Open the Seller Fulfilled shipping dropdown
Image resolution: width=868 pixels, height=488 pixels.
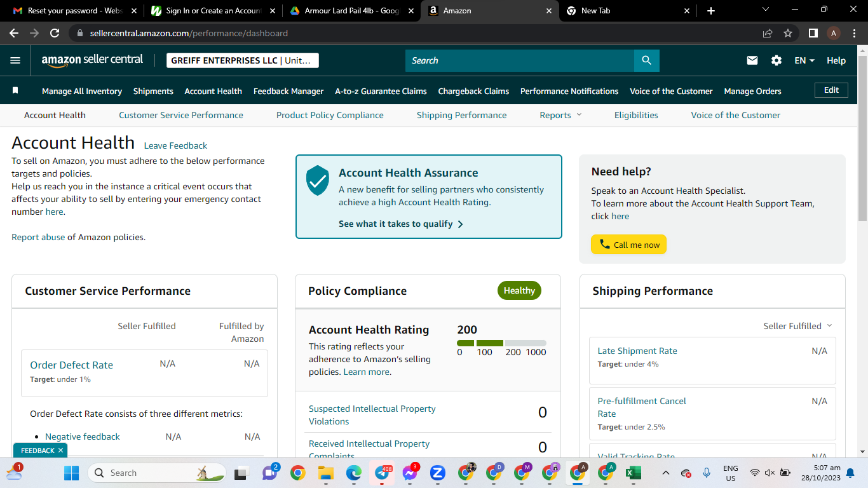click(797, 326)
